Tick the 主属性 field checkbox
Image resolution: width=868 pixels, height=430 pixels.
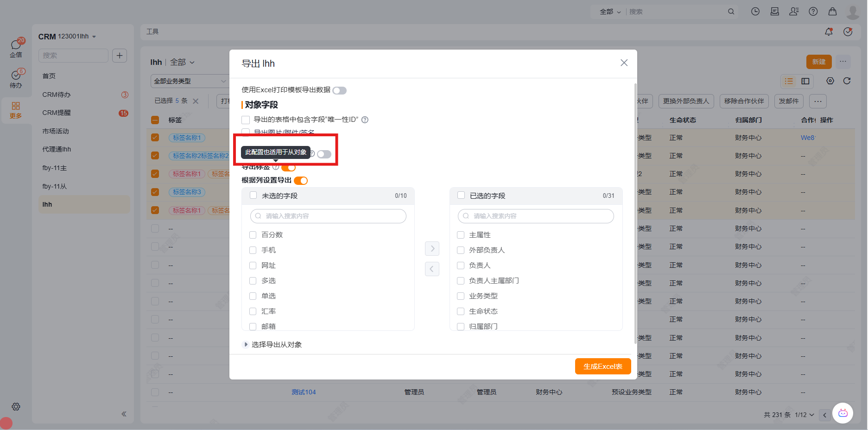pyautogui.click(x=461, y=235)
